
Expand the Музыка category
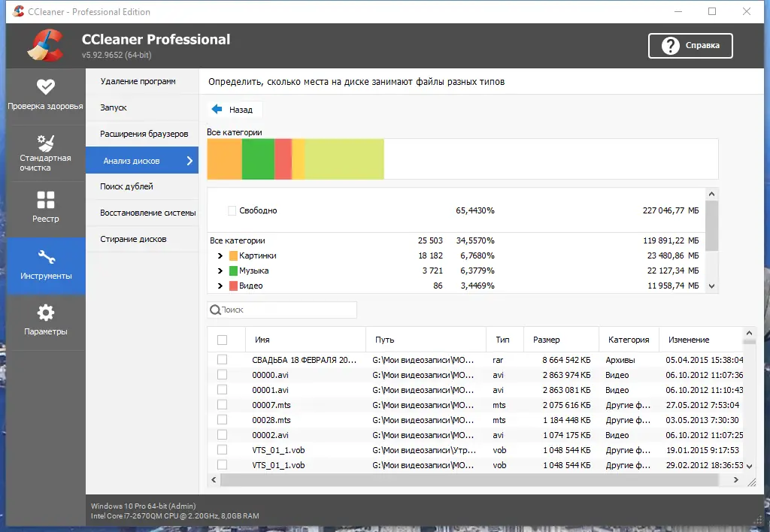pos(220,271)
